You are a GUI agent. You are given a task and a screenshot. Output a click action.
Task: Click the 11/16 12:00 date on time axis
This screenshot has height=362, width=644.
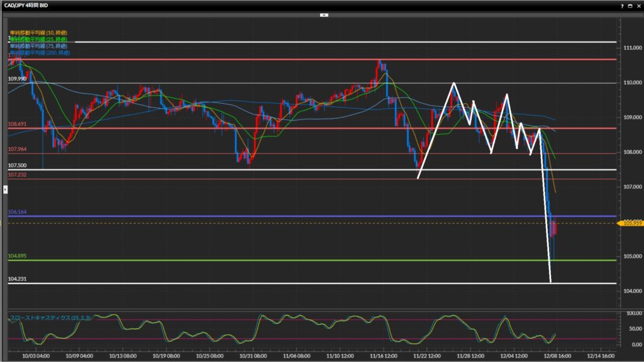384,354
